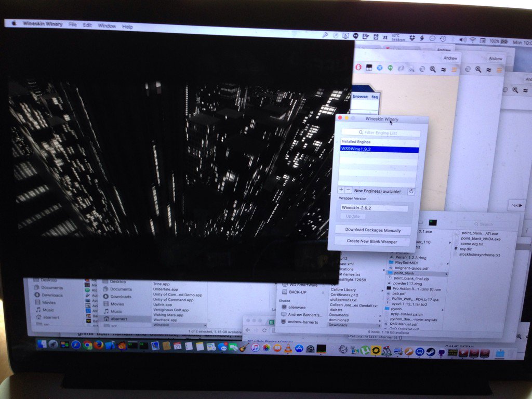
Task: Select Waking Mars.app in left Finder window
Action: (x=168, y=315)
